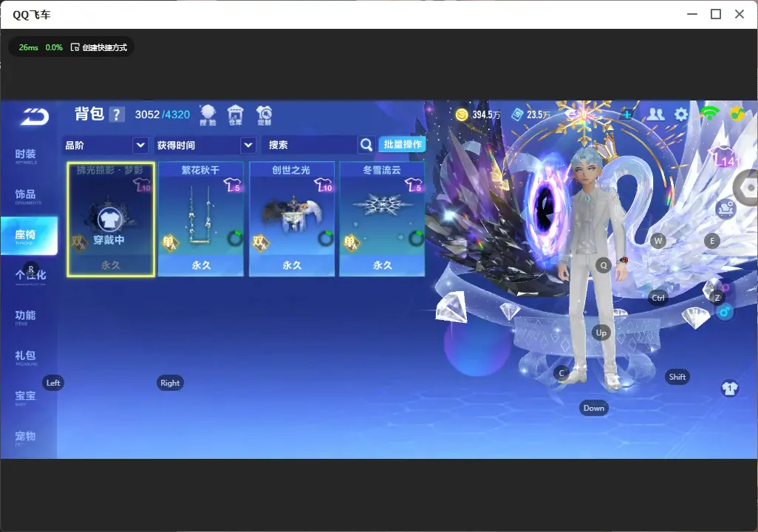
Task: Click the Q key overlay button
Action: [604, 265]
